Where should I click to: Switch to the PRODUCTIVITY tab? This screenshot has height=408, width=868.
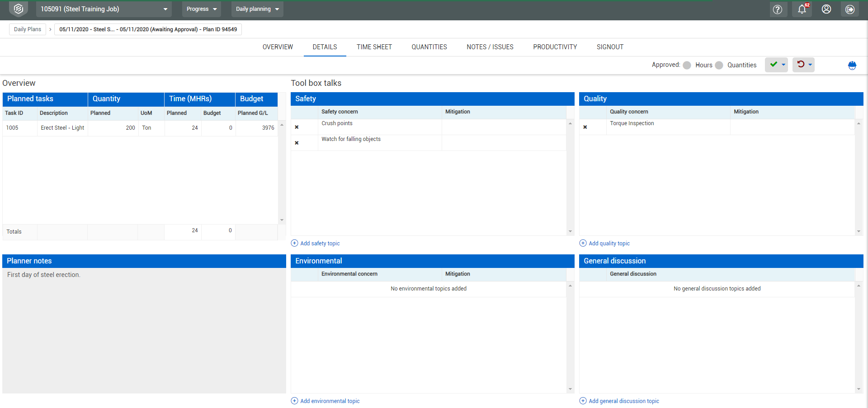coord(555,47)
